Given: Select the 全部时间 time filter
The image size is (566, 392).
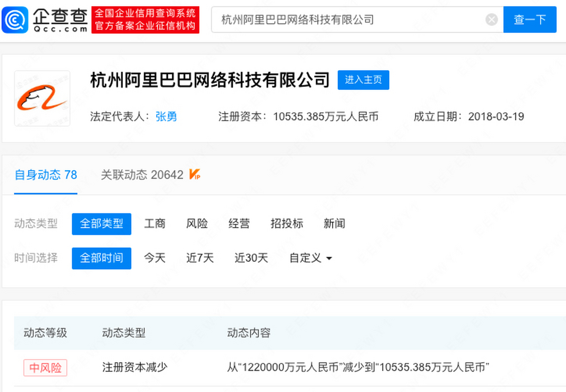Looking at the screenshot, I should [x=101, y=258].
